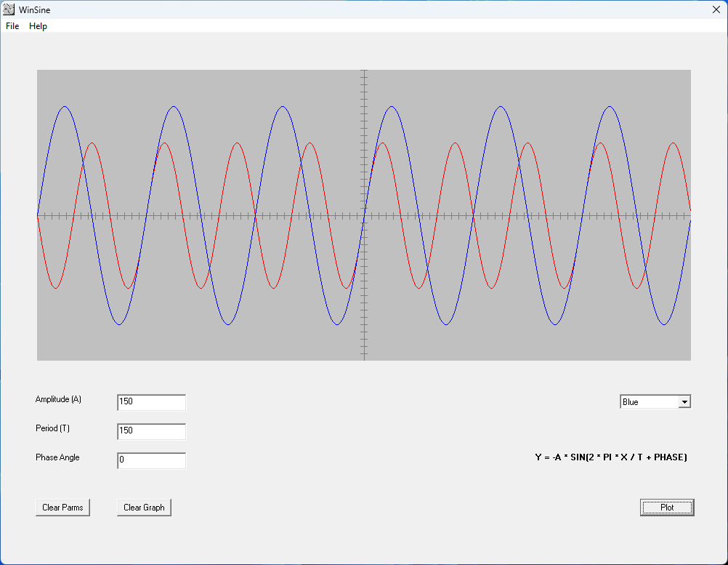Click the graph origin where axes cross

pyautogui.click(x=364, y=215)
